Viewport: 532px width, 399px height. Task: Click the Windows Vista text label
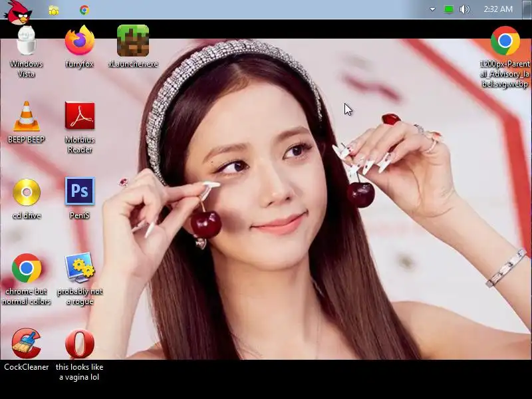coord(27,69)
